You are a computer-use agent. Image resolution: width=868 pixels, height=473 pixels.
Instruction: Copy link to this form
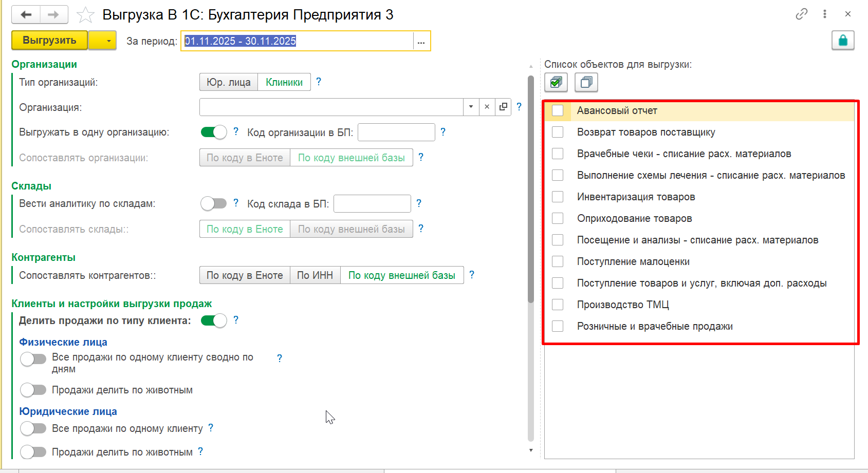(801, 14)
